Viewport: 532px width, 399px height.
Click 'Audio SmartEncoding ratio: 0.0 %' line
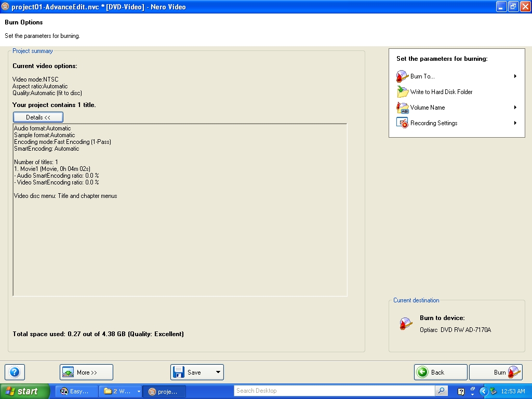tap(56, 176)
